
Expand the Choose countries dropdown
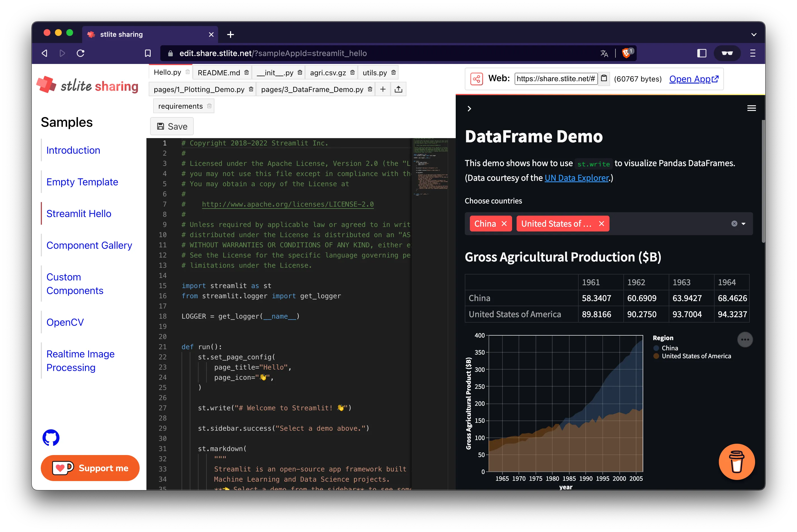[x=744, y=224]
